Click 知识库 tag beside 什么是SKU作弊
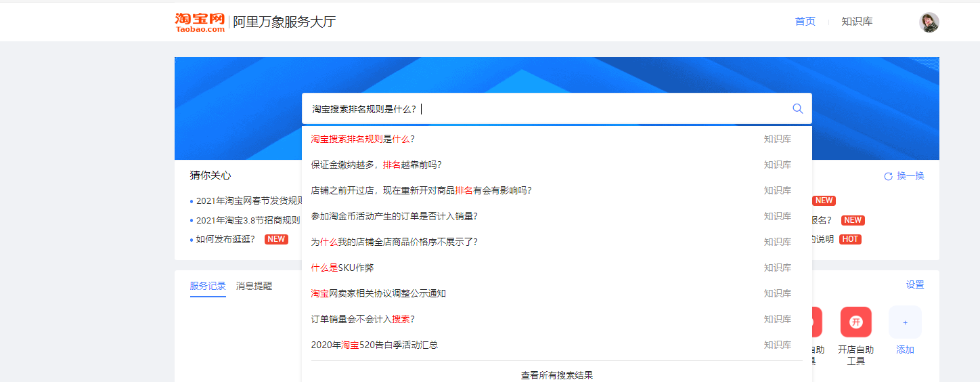 tap(778, 268)
